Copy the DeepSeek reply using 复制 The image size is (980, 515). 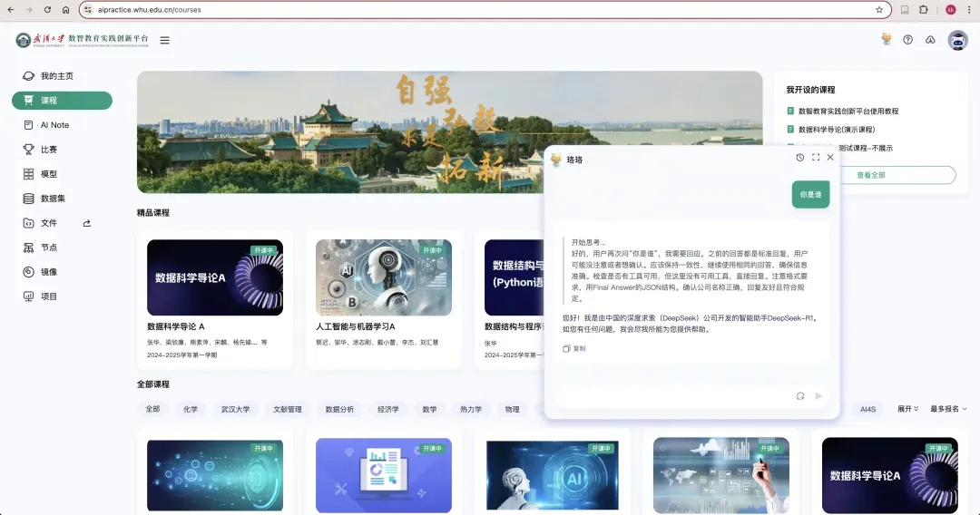[574, 348]
